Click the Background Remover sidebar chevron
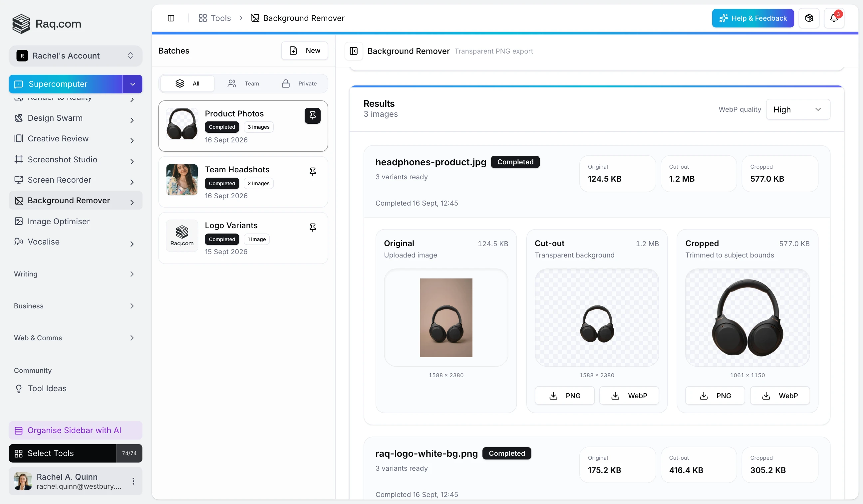 tap(132, 203)
